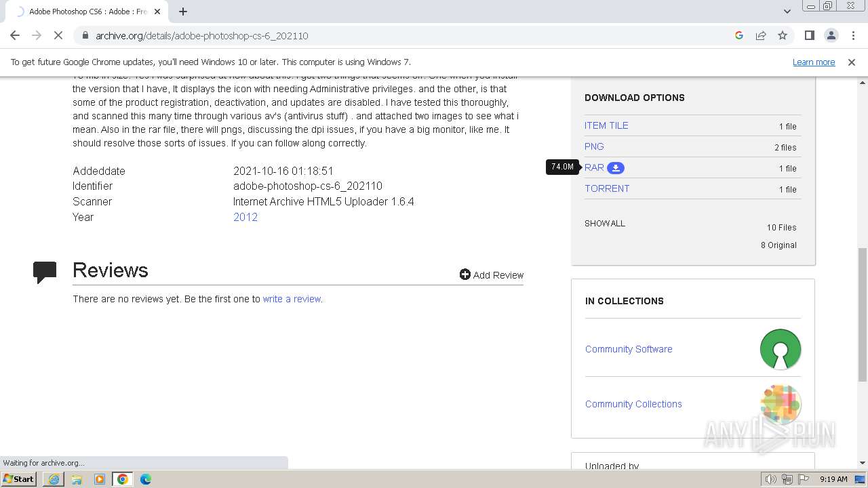This screenshot has width=868, height=488.
Task: Click the write a review link
Action: pos(292,299)
